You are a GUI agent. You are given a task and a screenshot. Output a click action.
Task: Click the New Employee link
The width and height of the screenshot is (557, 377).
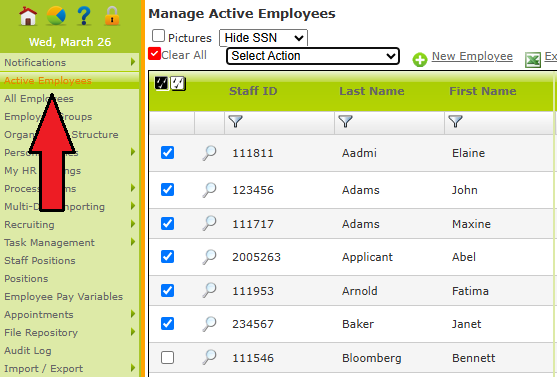(472, 56)
